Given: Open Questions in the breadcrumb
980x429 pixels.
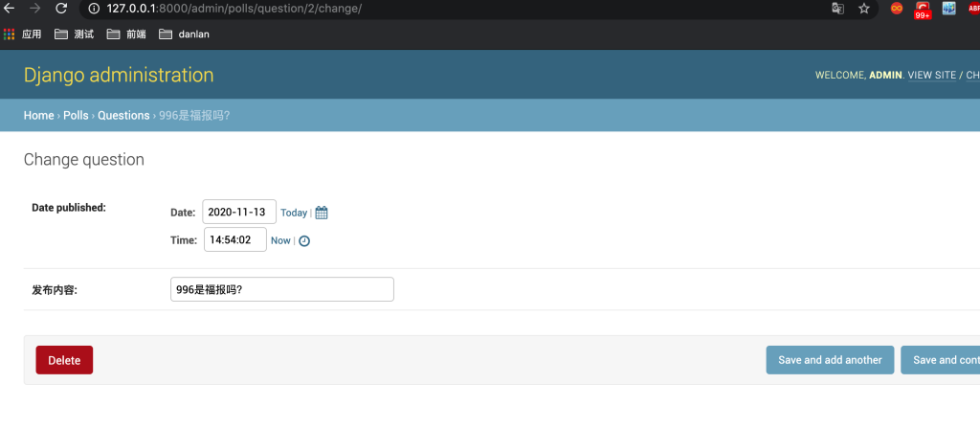Looking at the screenshot, I should (123, 115).
